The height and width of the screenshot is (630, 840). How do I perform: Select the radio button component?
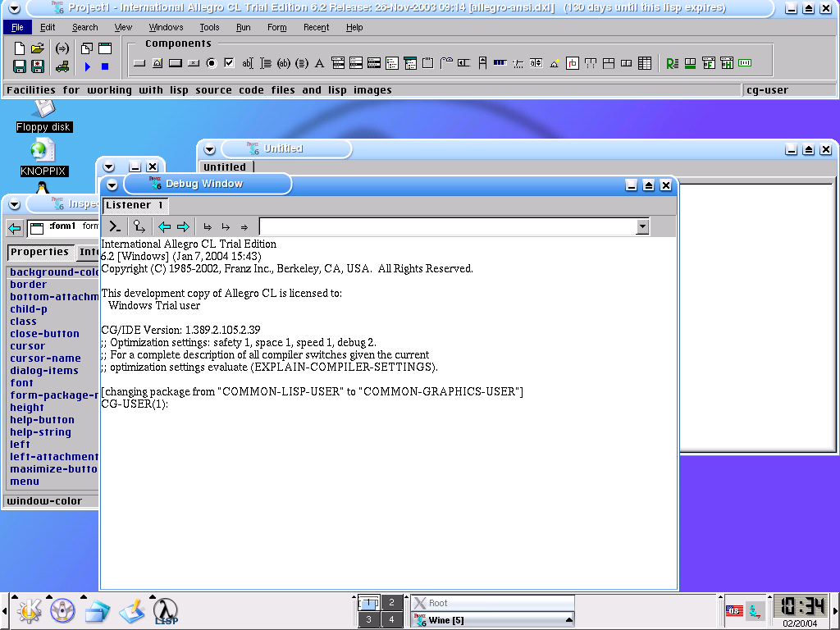pos(211,63)
